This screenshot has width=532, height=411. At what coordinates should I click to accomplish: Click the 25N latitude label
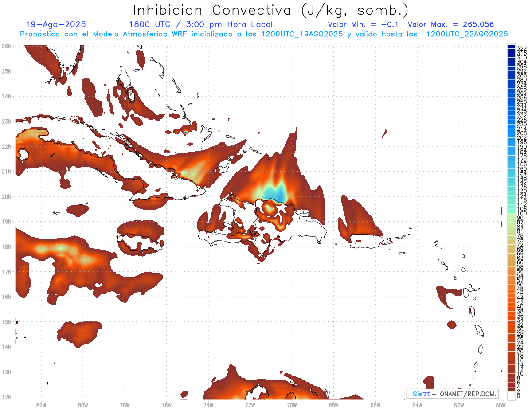coord(6,71)
